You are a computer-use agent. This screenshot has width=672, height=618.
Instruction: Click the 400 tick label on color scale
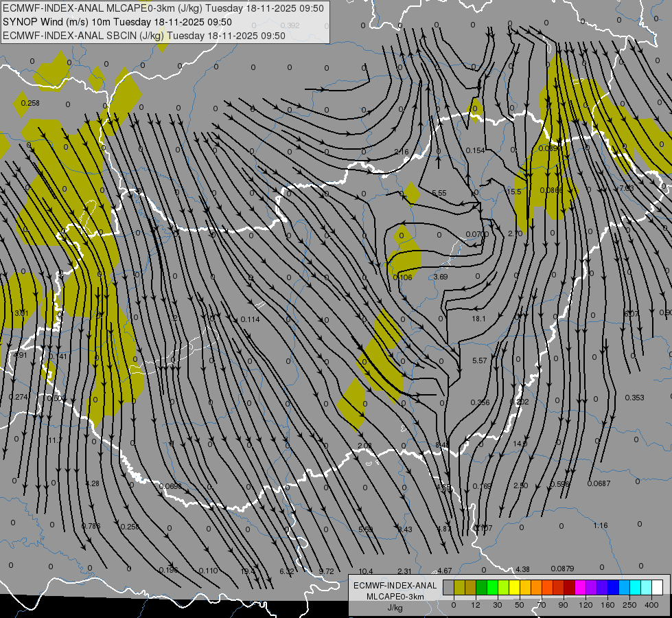point(651,605)
